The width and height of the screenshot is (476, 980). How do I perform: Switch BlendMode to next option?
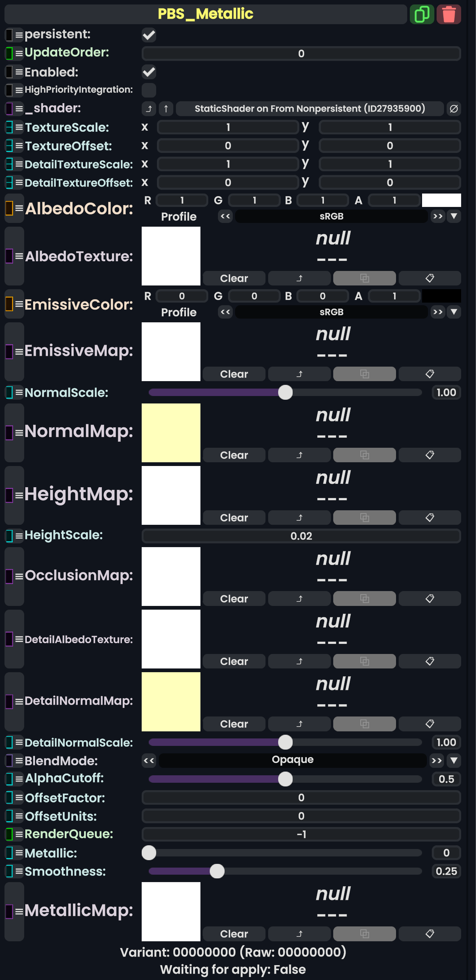click(x=437, y=760)
